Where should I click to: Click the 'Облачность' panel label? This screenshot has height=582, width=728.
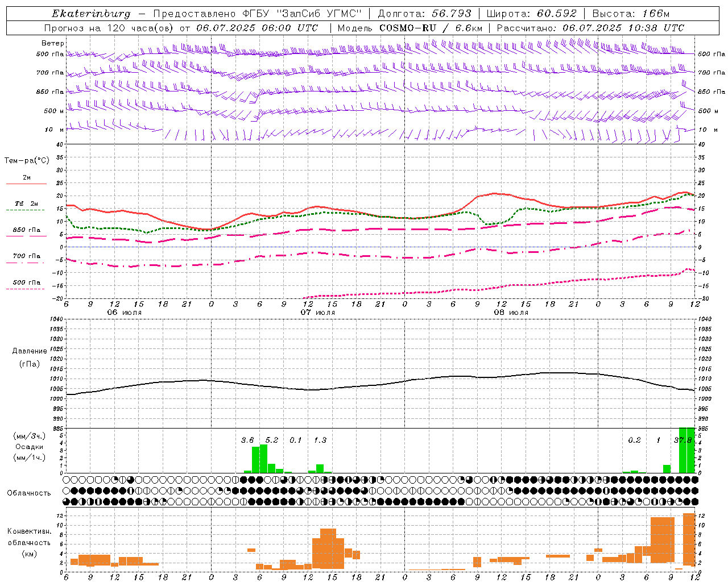coord(29,493)
